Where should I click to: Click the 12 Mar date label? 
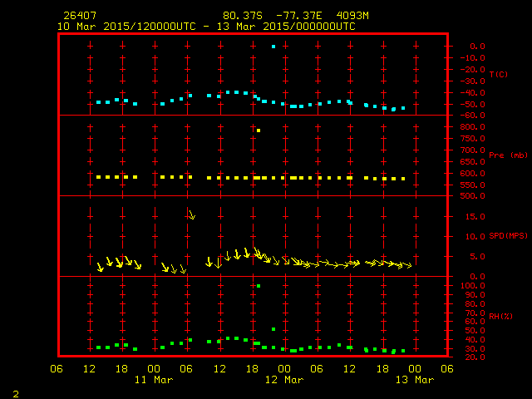click(x=284, y=380)
